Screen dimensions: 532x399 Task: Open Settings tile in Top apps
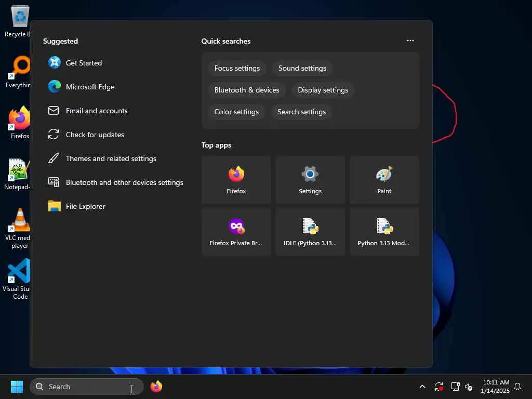coord(310,180)
